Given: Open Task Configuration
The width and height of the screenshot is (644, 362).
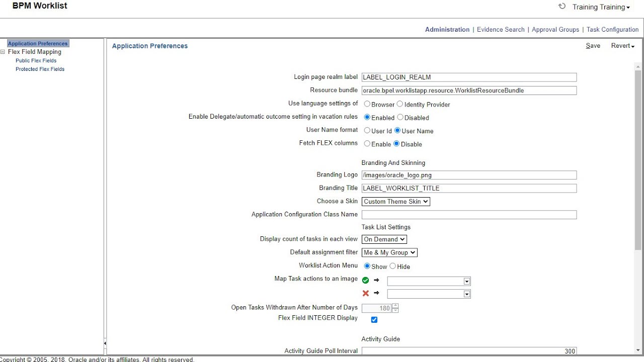Looking at the screenshot, I should click(x=613, y=30).
